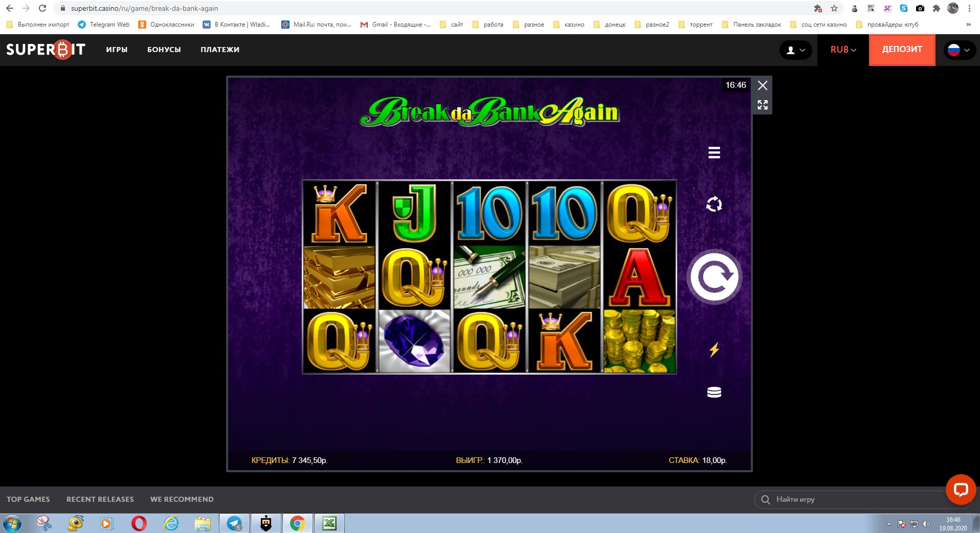Screen dimensions: 980x533
Task: Open the ПЛАТЕЖИ menu
Action: tap(220, 50)
